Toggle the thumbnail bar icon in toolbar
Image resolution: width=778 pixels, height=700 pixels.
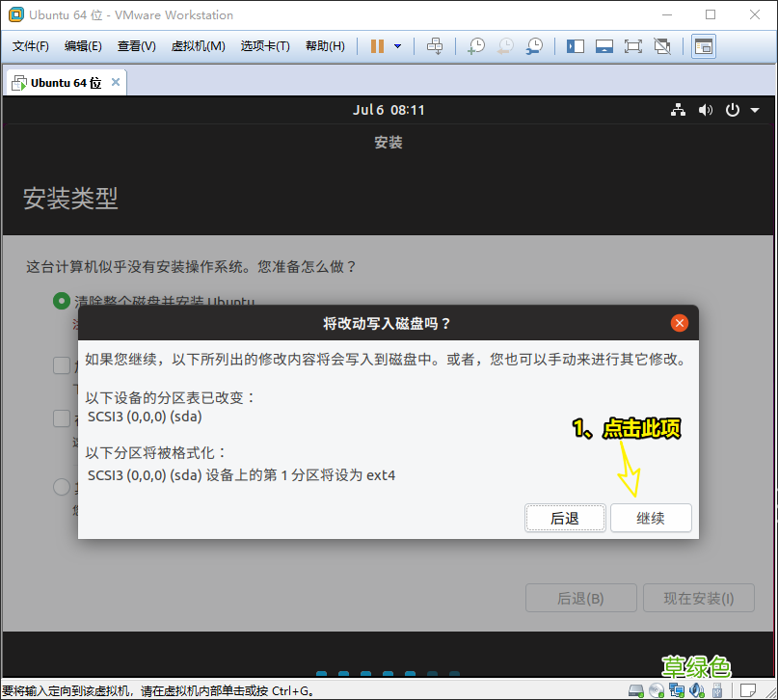[604, 46]
